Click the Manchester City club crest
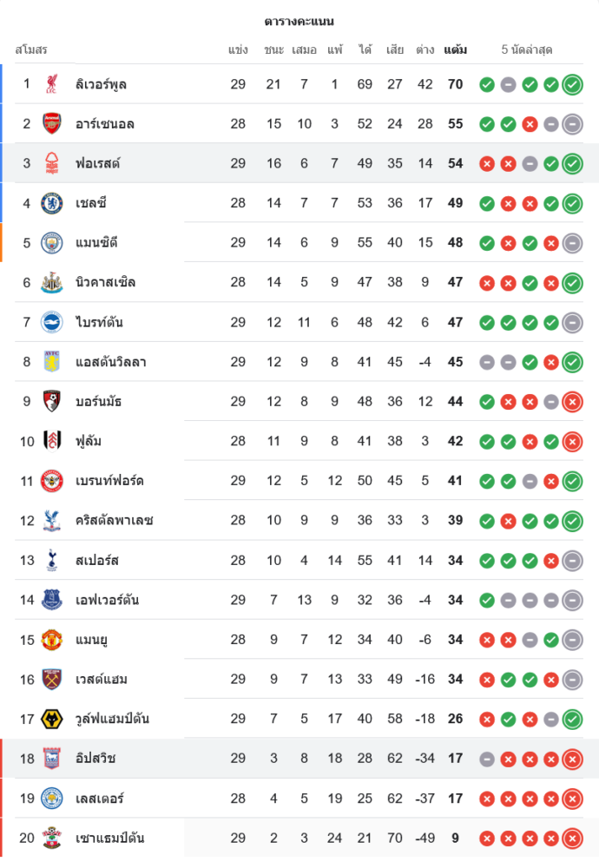Image resolution: width=599 pixels, height=868 pixels. point(51,243)
